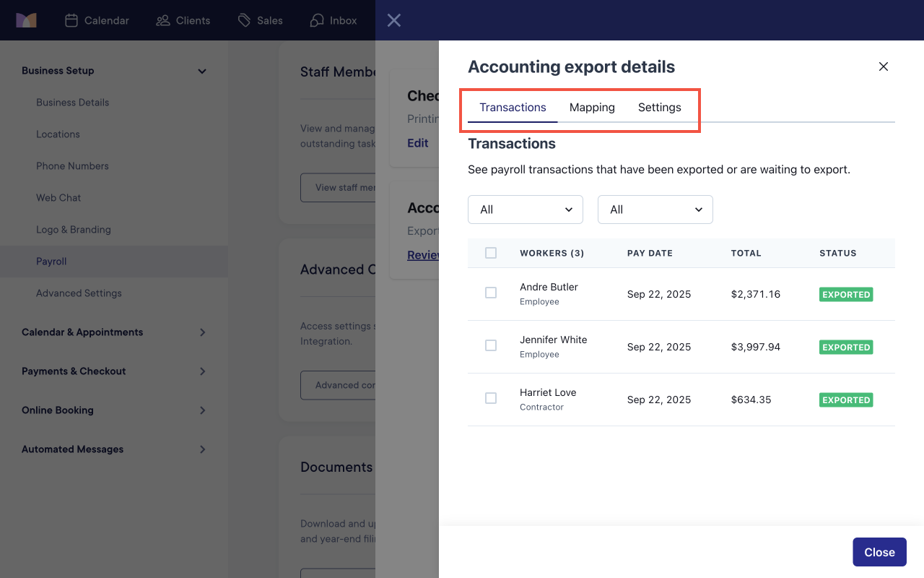This screenshot has height=578, width=924.
Task: Open the first All filter dropdown
Action: [526, 210]
